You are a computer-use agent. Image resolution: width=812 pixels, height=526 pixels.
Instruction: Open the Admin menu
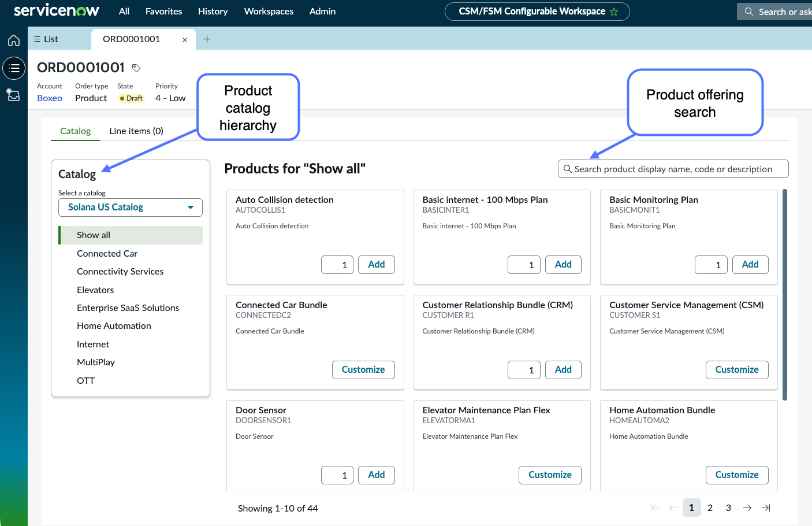pyautogui.click(x=322, y=12)
